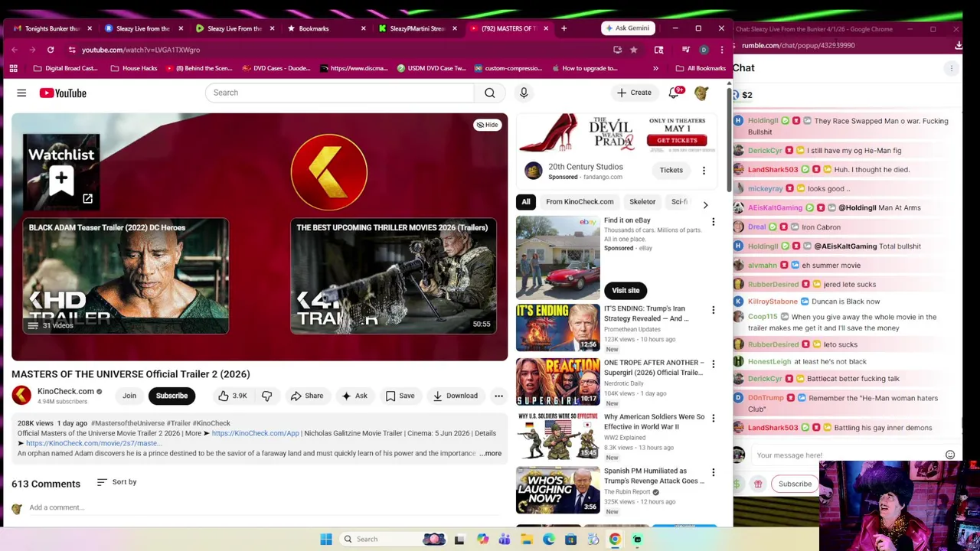Open the YouTube guide hamburger menu
The image size is (980, 551).
click(21, 93)
